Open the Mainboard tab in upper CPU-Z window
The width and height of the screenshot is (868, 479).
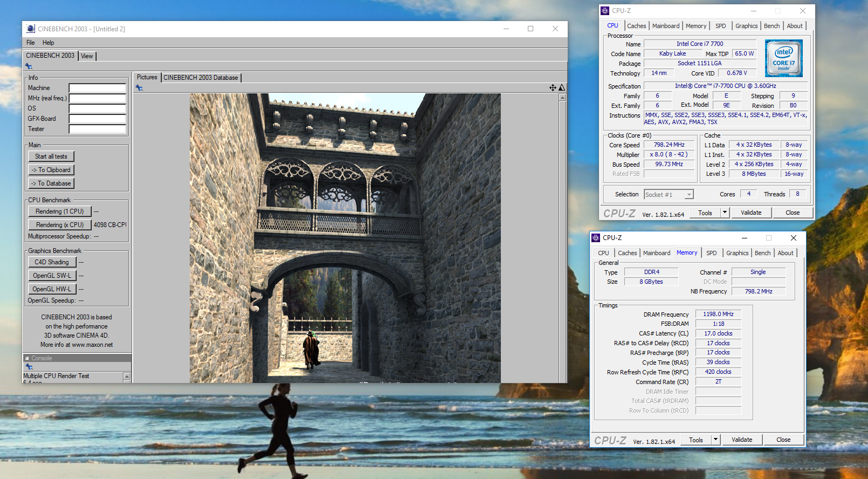[x=666, y=26]
